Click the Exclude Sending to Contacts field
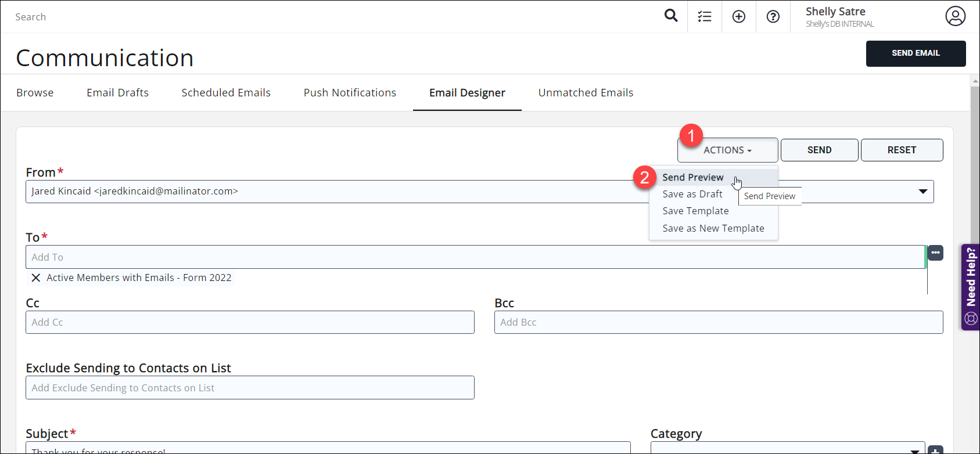This screenshot has width=980, height=454. click(250, 388)
